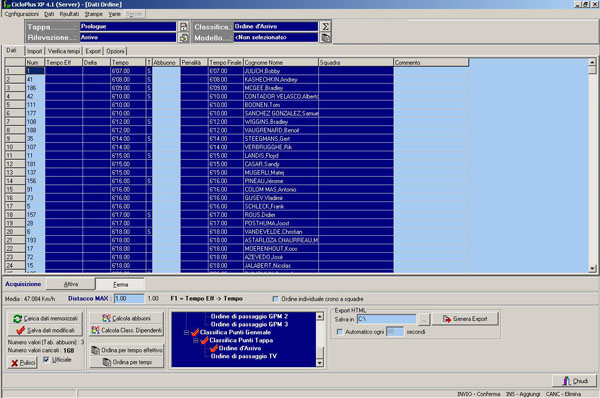Click the data grid scroll down arrow

(x=592, y=269)
